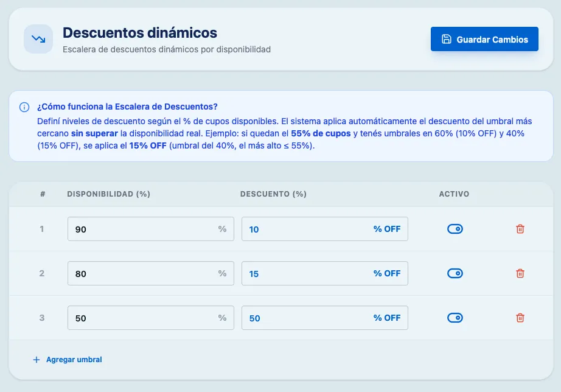Click the % OFF suffix in row 1

[x=387, y=229]
